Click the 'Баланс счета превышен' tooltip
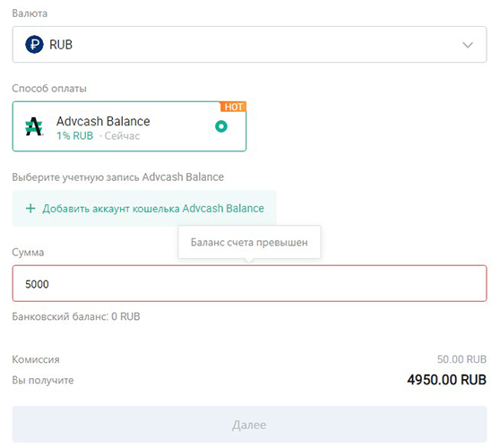Viewport: 500px width, 448px height. click(x=249, y=242)
